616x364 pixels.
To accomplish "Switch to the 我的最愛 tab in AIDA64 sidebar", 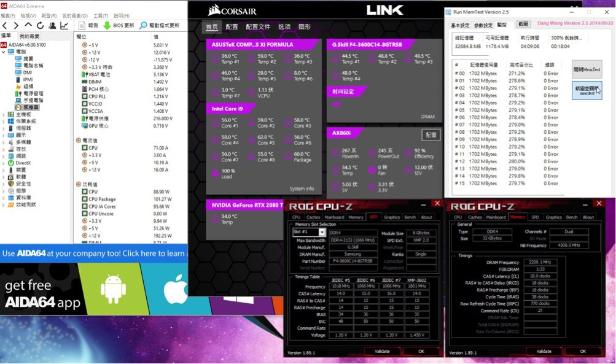I will coord(29,36).
